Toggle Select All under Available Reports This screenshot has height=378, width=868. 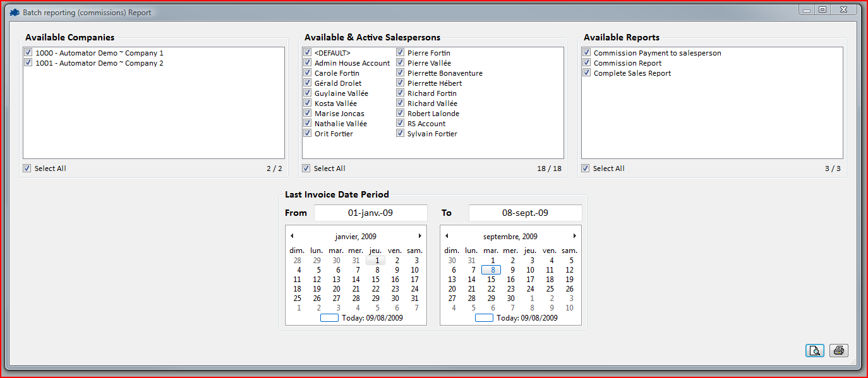tap(586, 168)
